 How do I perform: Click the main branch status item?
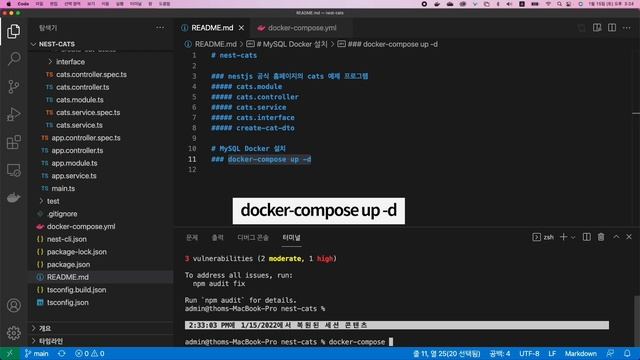(36, 353)
